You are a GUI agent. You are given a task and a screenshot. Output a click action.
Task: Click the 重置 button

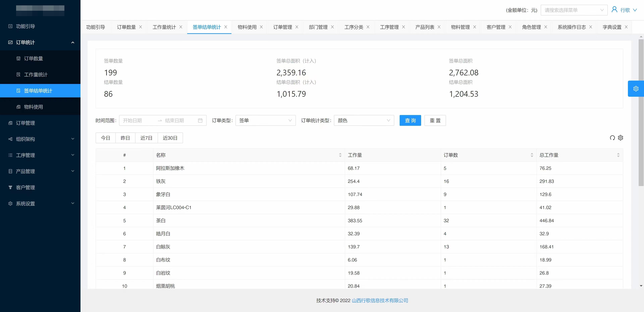tap(435, 120)
